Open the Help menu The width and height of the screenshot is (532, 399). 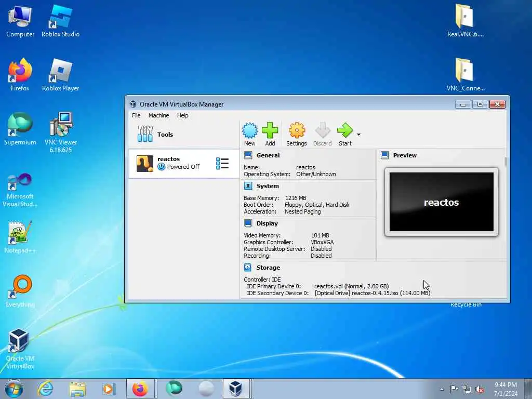(182, 115)
